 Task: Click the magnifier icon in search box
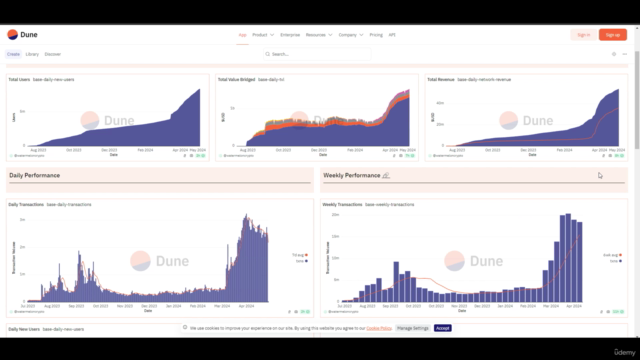click(x=268, y=54)
